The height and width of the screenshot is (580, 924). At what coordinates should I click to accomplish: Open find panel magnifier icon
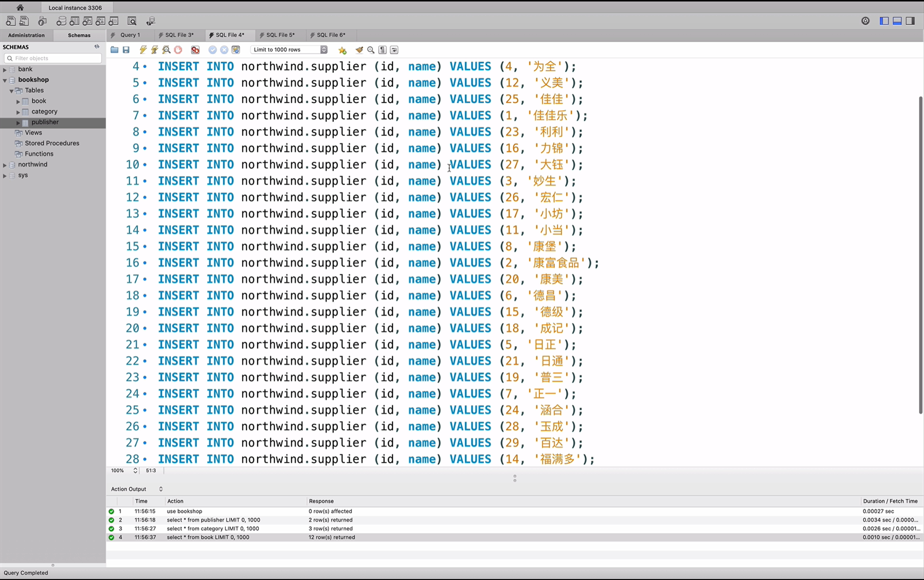(371, 50)
